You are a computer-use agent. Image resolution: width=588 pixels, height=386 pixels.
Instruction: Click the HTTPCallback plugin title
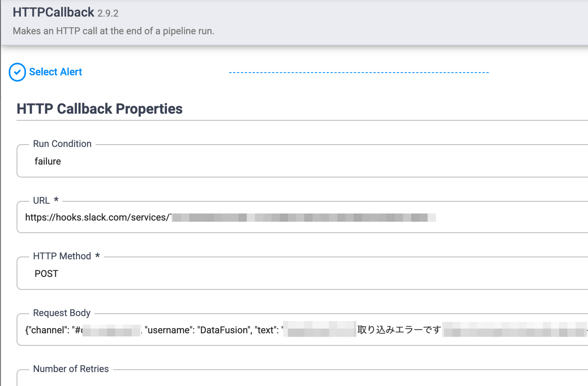(54, 12)
